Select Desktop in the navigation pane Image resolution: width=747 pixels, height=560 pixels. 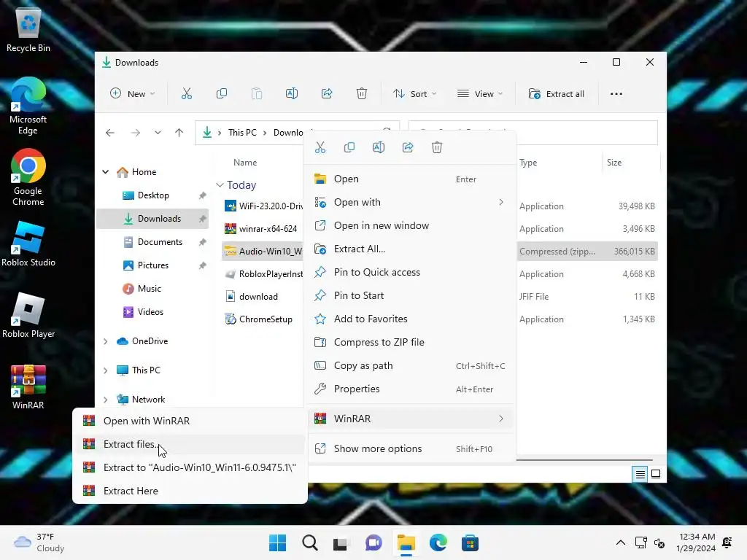point(153,195)
